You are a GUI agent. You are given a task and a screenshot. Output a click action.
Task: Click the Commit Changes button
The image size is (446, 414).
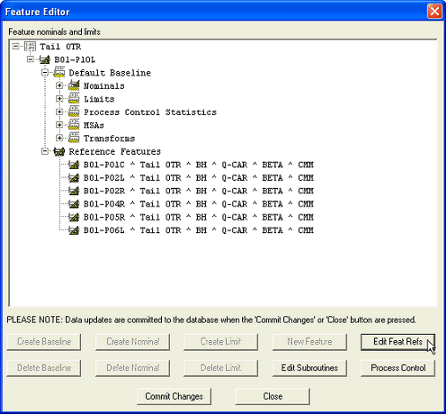[174, 396]
